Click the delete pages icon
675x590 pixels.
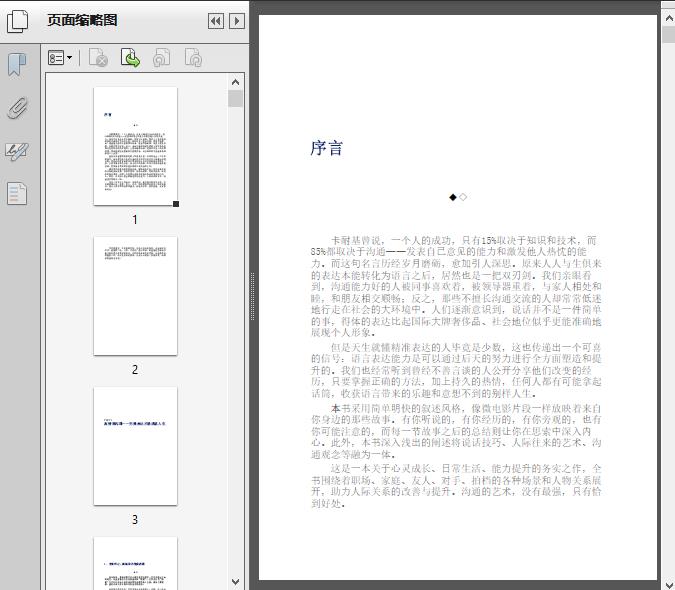tap(98, 58)
